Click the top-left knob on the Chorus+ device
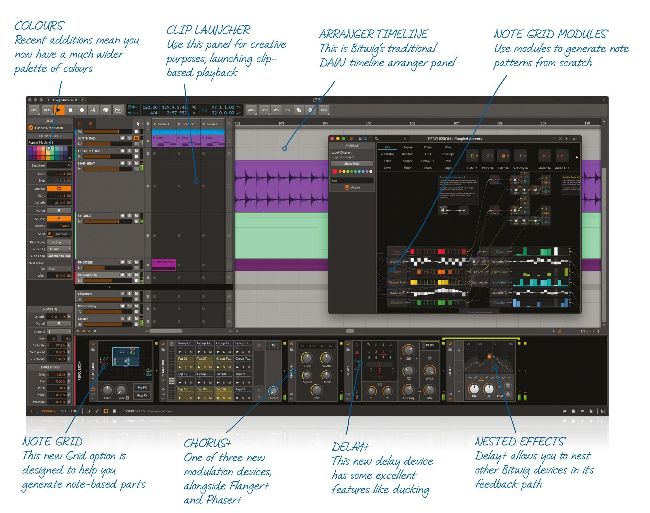Viewport: 650px width, 513px height. (x=306, y=358)
